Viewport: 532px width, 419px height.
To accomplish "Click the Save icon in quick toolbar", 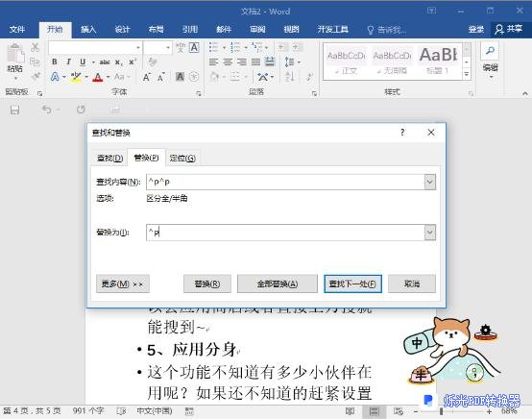I will 14,110.
